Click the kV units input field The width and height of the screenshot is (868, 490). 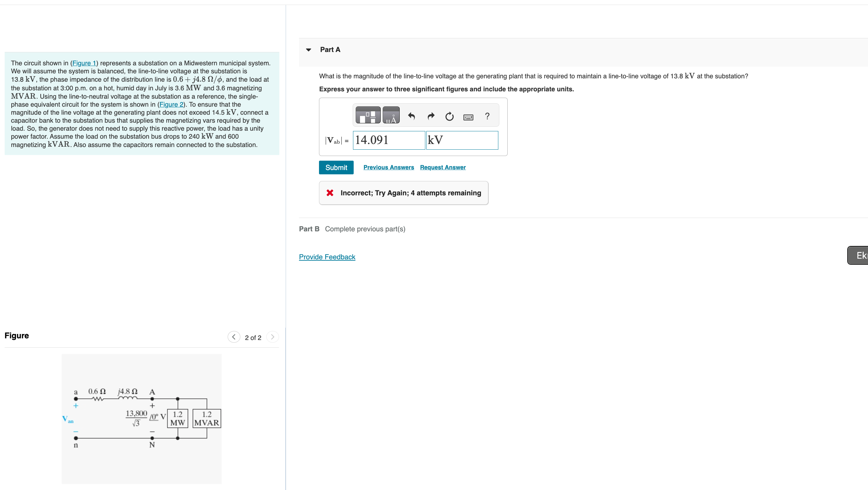point(462,140)
